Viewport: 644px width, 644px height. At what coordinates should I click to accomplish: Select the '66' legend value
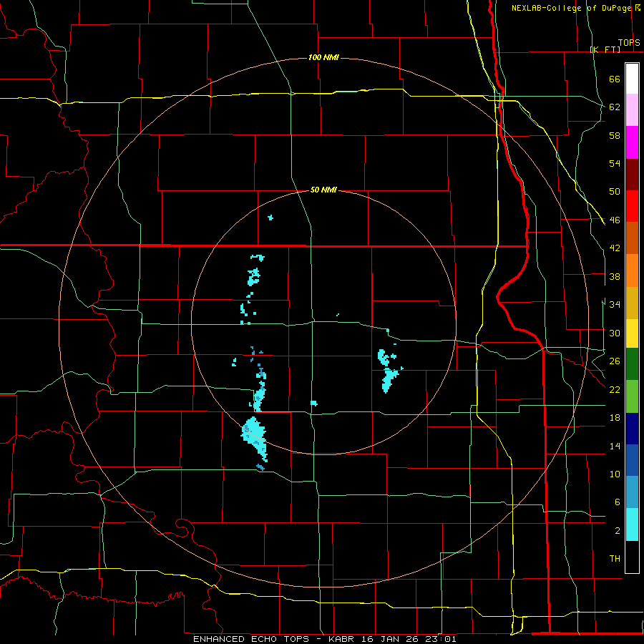point(615,79)
